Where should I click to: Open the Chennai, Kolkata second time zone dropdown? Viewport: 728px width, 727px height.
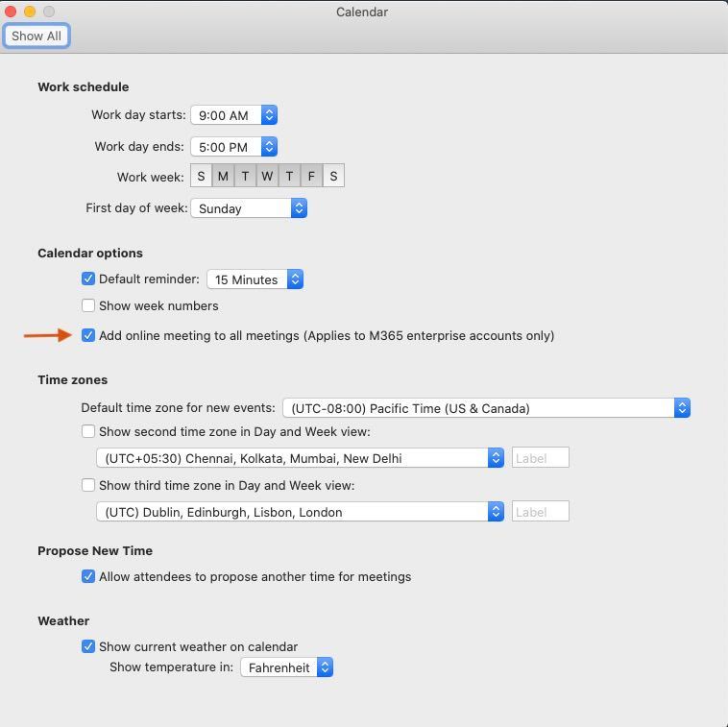(x=300, y=458)
